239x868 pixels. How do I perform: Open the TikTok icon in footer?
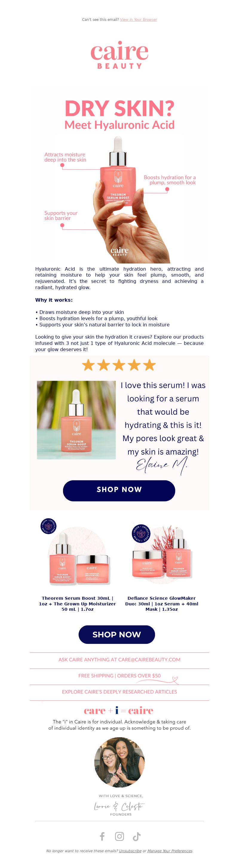pos(137,836)
